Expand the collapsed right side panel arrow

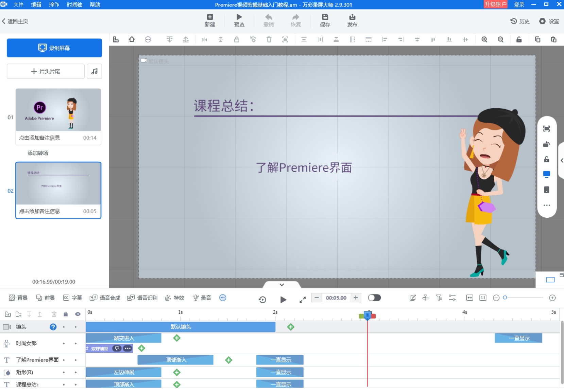(x=562, y=161)
